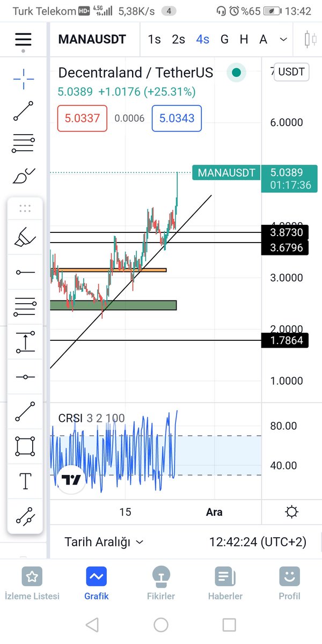Screen dimensions: 322x644
Task: Choose the text annotation tool
Action: click(25, 481)
